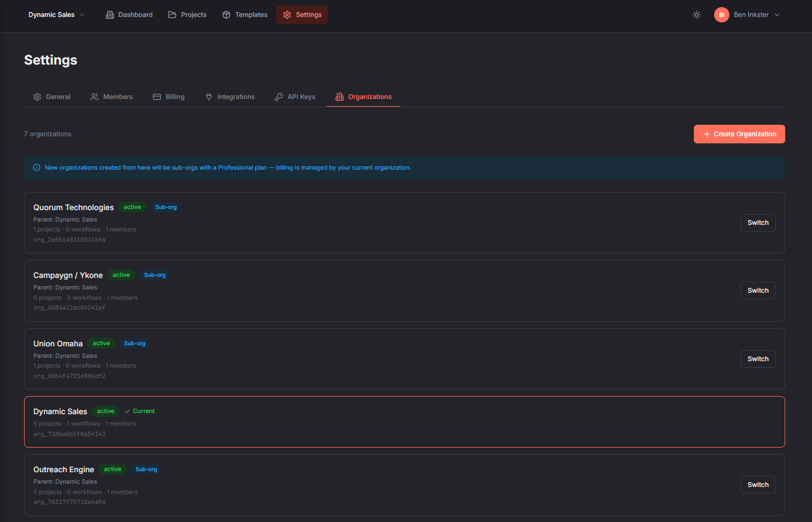
Task: Open the Integrations tab
Action: 230,97
